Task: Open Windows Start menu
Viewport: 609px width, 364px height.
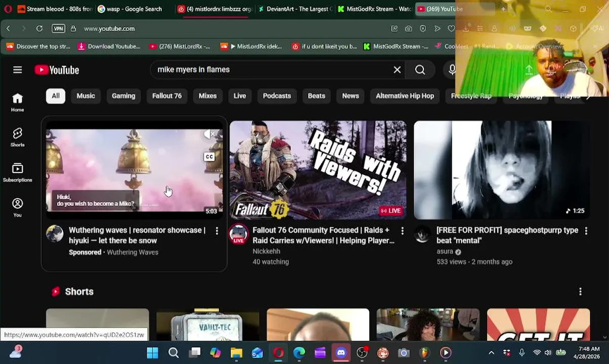Action: 152,353
